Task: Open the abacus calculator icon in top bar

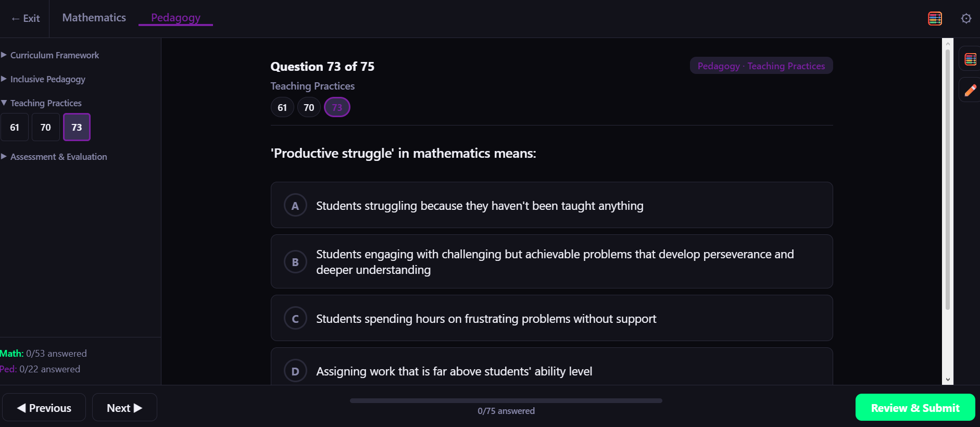Action: [x=935, y=18]
